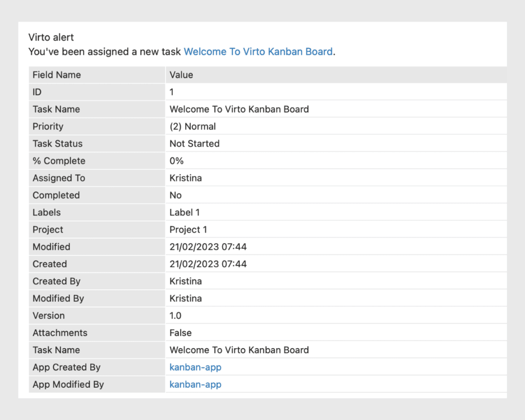Select the 'Assigned To' field name cell

97,178
